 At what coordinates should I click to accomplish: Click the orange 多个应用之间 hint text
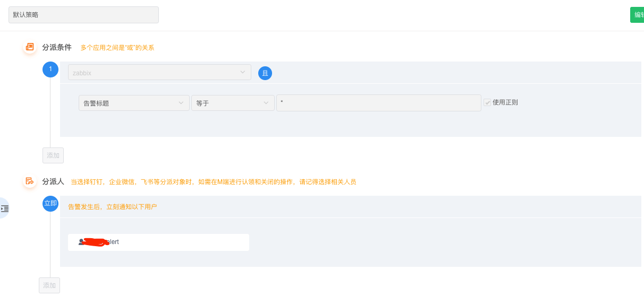(117, 48)
